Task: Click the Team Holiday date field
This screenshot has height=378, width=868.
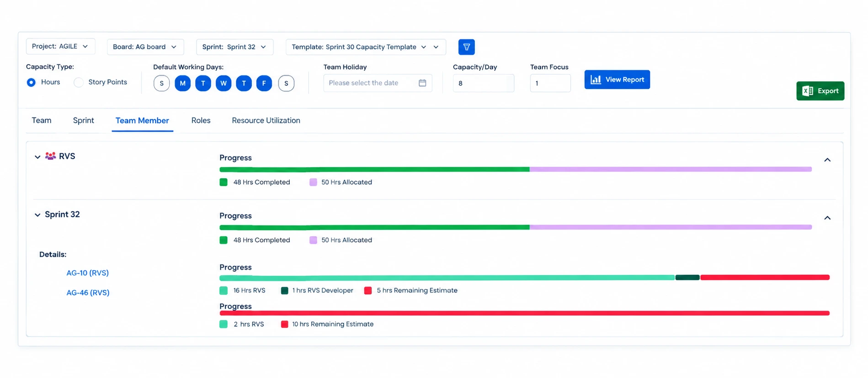Action: pos(378,83)
